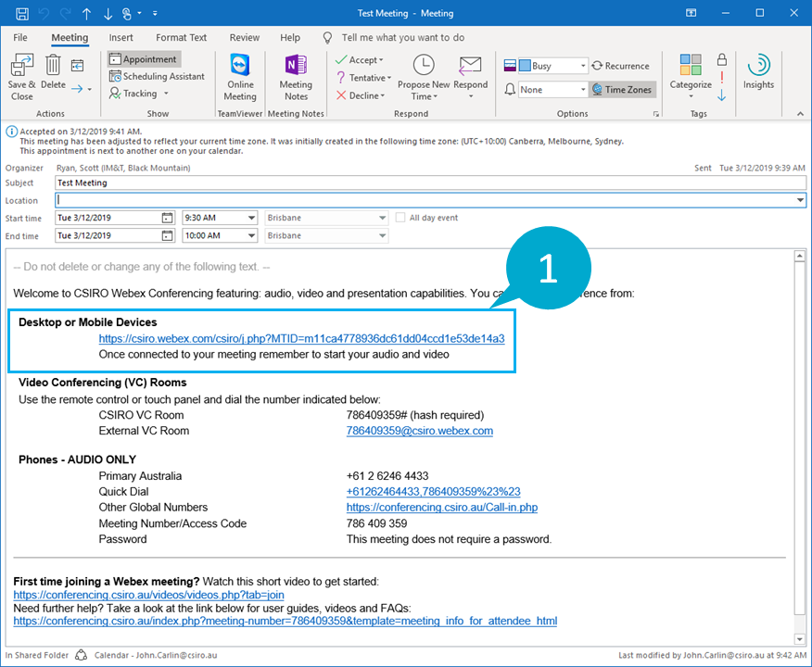Open Customize Quick Access Toolbar arrow

pos(155,14)
